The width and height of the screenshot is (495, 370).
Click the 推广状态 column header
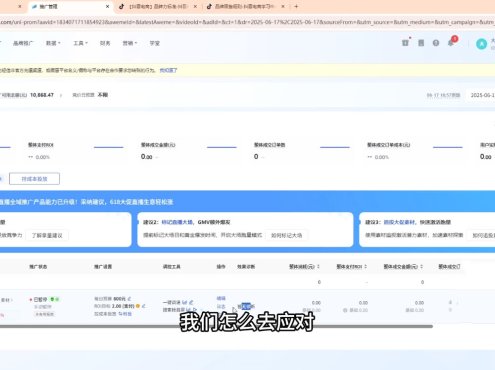tap(38, 267)
